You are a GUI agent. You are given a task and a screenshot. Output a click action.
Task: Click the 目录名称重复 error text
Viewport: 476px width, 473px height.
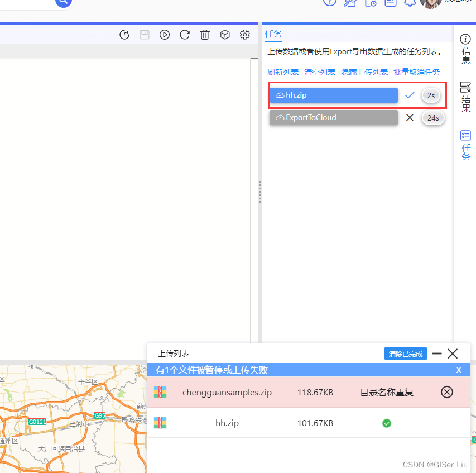(x=387, y=393)
